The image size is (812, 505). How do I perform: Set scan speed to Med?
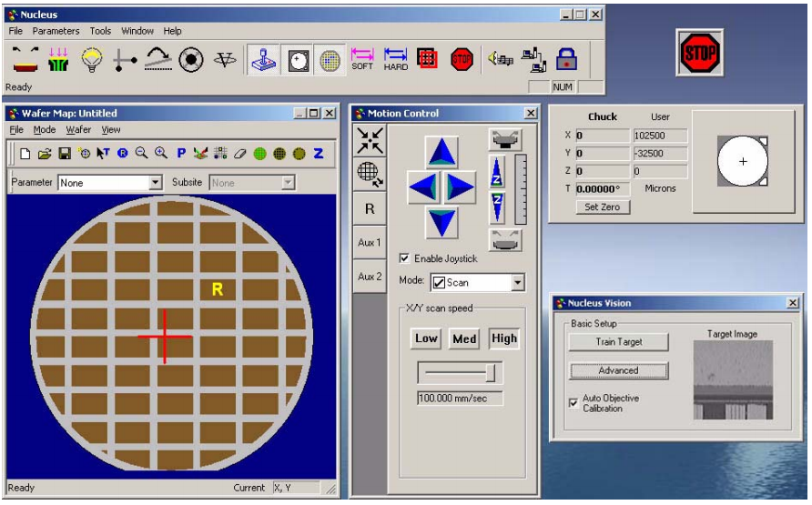click(x=464, y=338)
